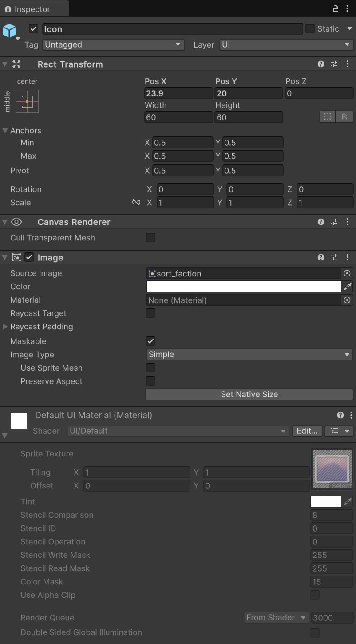Open the Image Type dropdown
356x644 pixels.
click(x=249, y=354)
